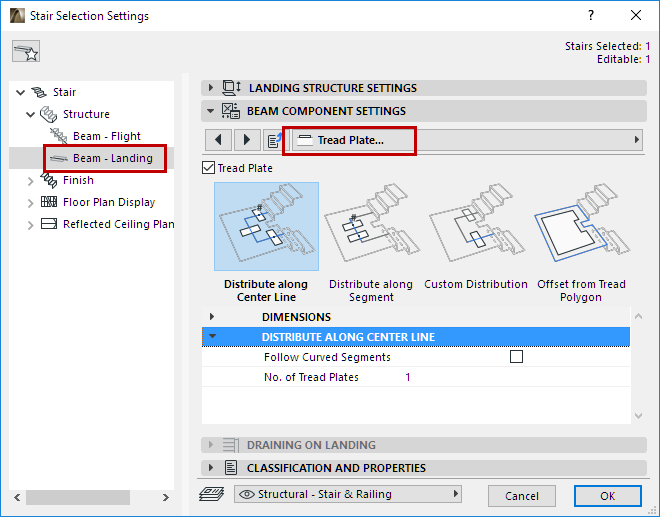Click the No. of Tread Plates label
The image size is (660, 517).
(x=311, y=377)
